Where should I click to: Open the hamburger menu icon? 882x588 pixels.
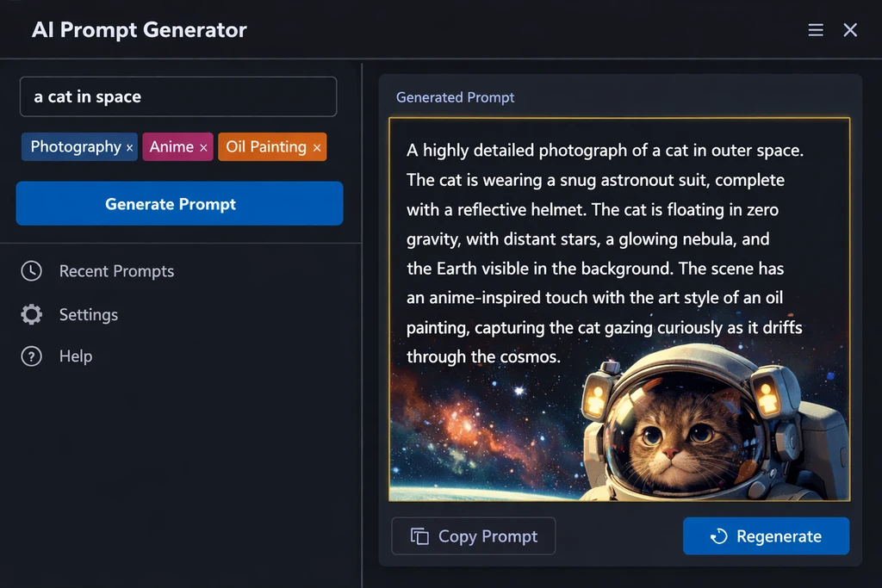[816, 30]
